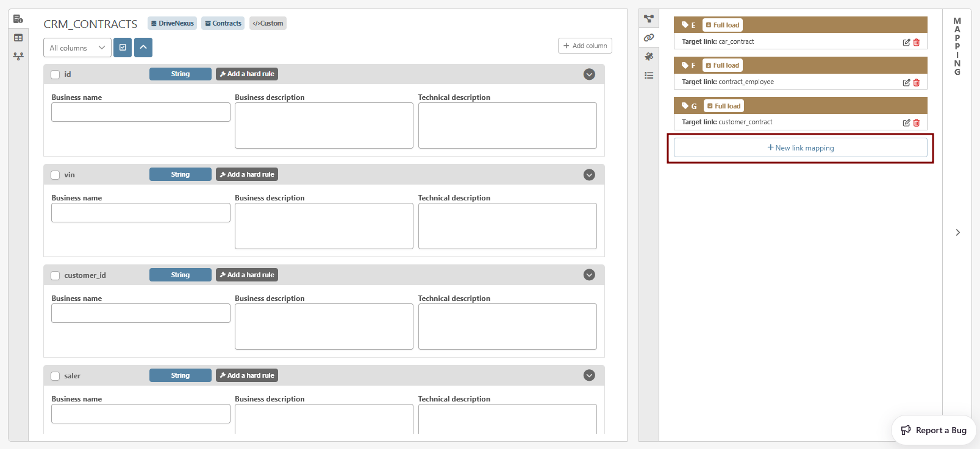Viewport: 980px width, 449px height.
Task: Open the link icon in right sidebar
Action: (649, 38)
